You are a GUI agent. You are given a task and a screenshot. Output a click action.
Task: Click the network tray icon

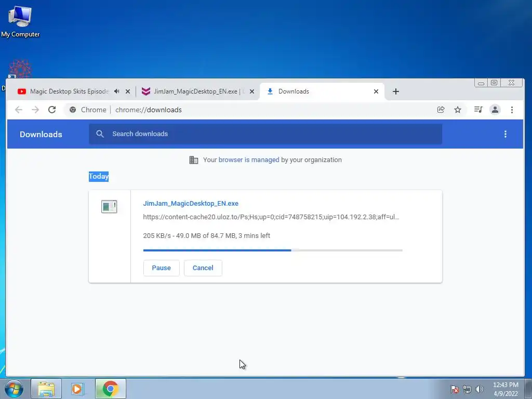467,389
